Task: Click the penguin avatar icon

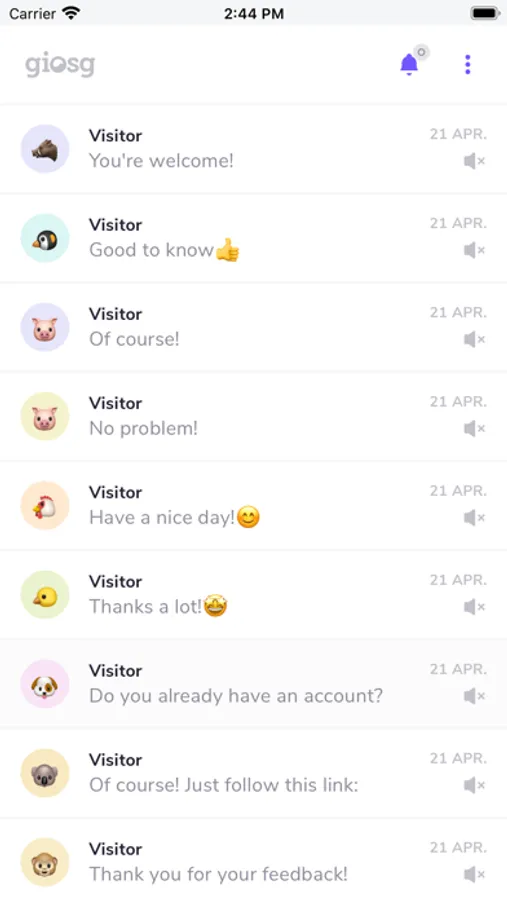Action: tap(45, 238)
